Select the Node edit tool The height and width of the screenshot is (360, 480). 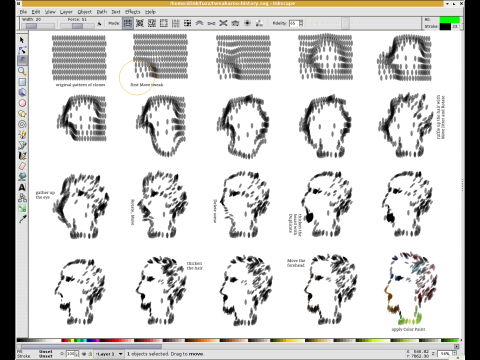22,50
